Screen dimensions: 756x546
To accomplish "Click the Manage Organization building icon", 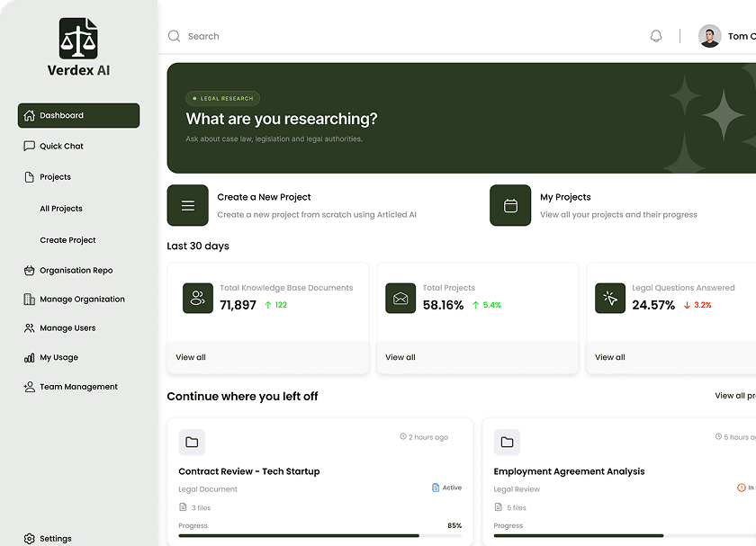I will click(x=30, y=300).
